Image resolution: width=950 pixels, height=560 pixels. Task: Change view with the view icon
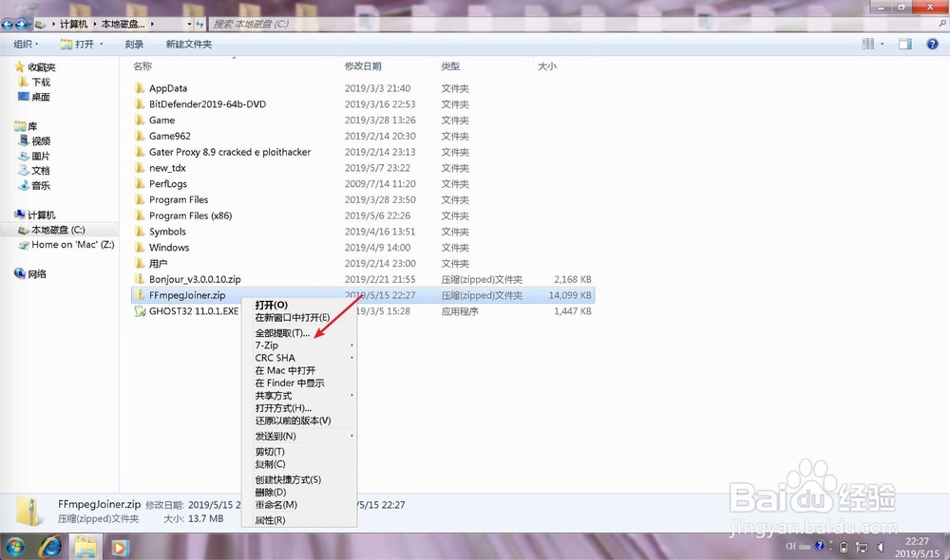pyautogui.click(x=868, y=44)
